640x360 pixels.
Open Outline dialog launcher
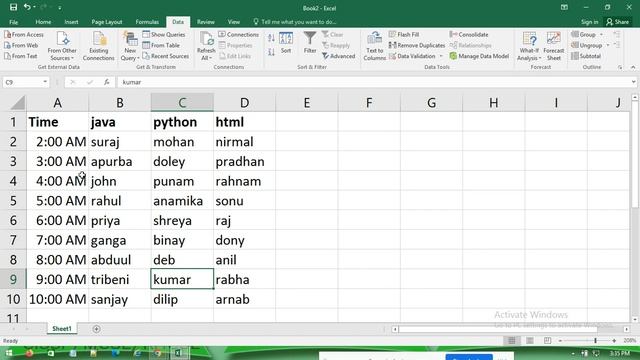click(x=620, y=67)
